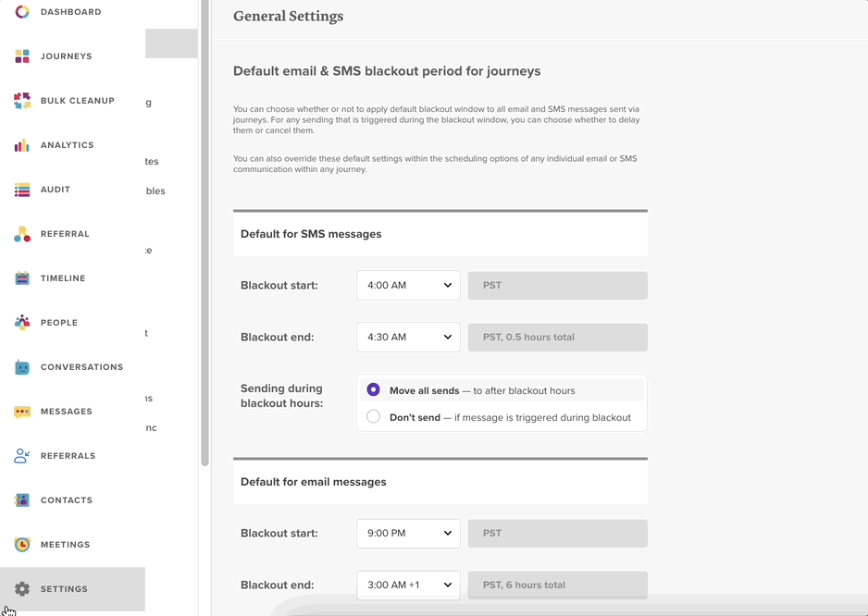Open the Messages chat bubble icon

coord(22,412)
